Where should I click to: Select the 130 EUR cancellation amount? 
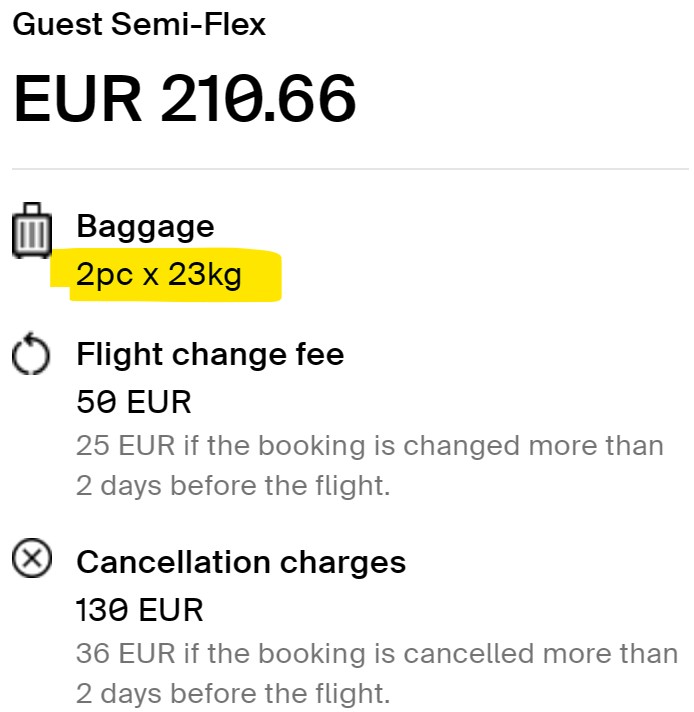140,610
